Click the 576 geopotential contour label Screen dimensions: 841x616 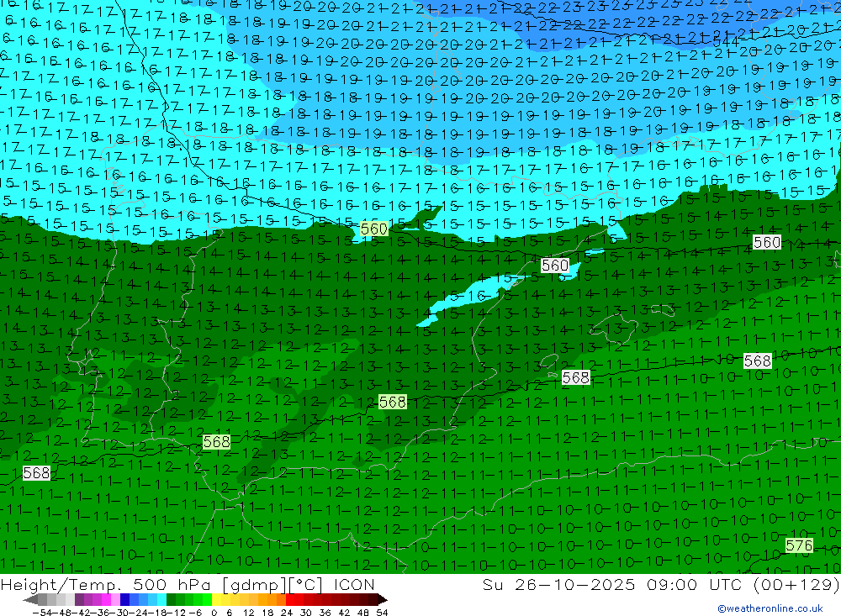[x=799, y=545]
